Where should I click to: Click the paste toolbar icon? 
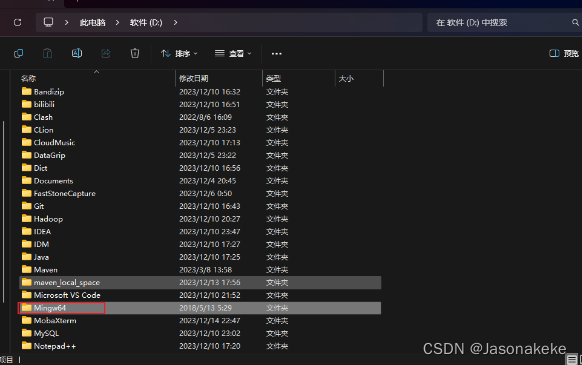(x=48, y=53)
